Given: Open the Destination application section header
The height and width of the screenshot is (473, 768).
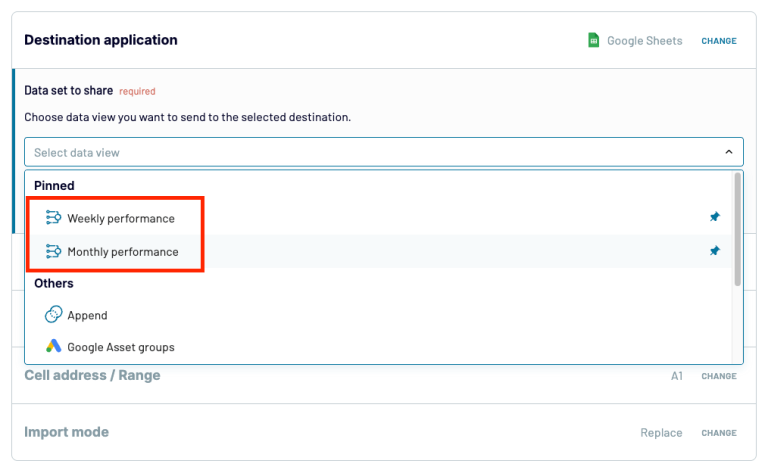Looking at the screenshot, I should point(101,41).
